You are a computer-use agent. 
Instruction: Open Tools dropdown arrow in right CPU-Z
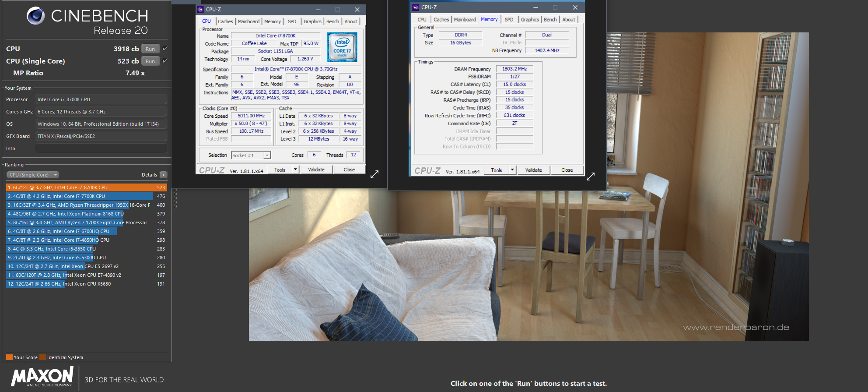point(512,170)
